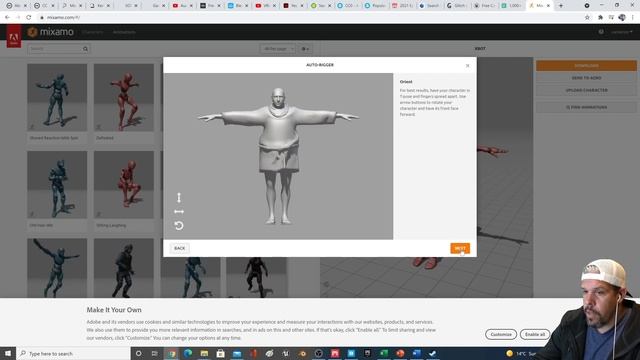Open Excel from the taskbar
The height and width of the screenshot is (360, 640).
coord(384,353)
